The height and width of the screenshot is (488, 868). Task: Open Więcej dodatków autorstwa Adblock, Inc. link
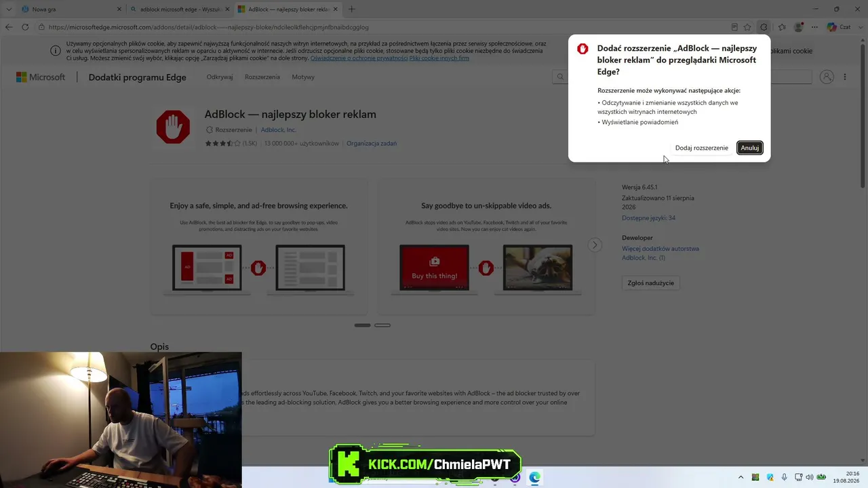(x=660, y=253)
